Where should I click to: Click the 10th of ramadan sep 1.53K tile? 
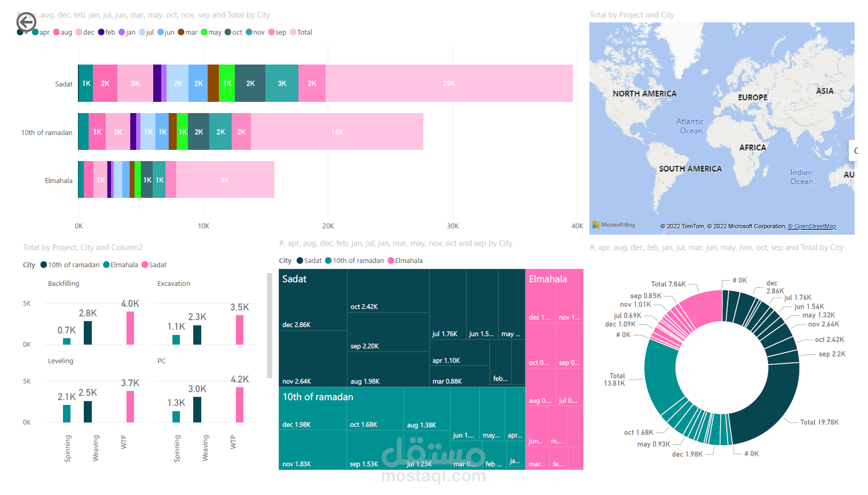(x=375, y=450)
